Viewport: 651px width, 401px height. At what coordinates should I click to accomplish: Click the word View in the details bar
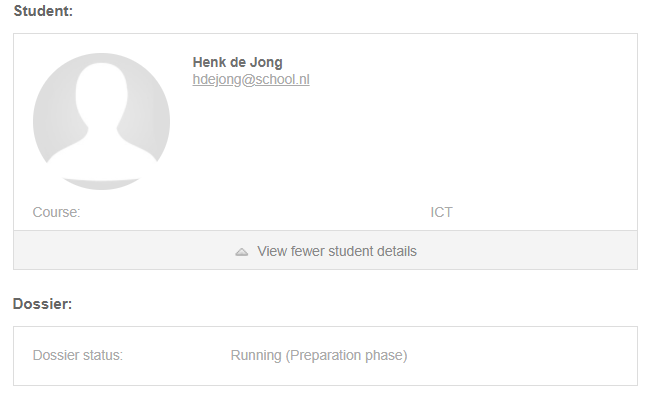click(272, 251)
